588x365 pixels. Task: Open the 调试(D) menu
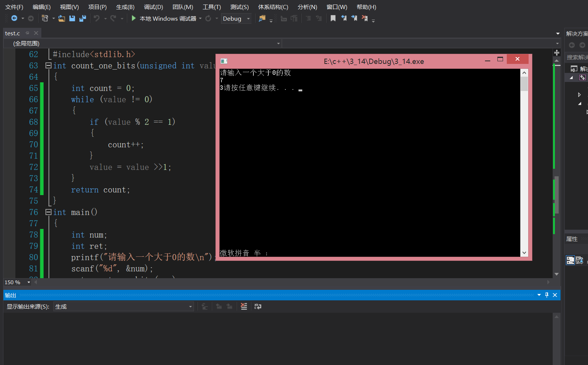(x=153, y=7)
